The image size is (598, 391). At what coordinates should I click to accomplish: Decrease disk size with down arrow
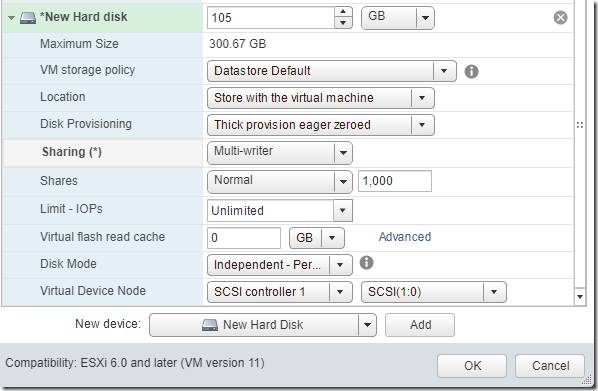[343, 23]
